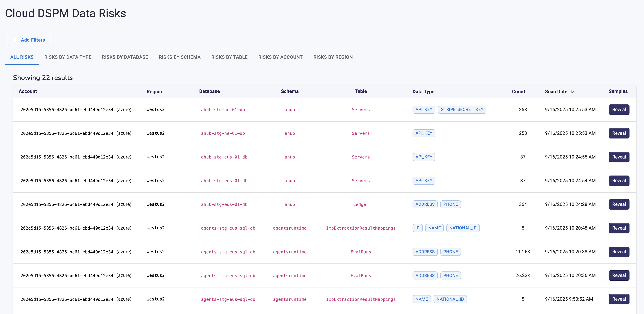Open IxpExtractionResultMappings link in the 10:20:48 AM row

coord(361,228)
